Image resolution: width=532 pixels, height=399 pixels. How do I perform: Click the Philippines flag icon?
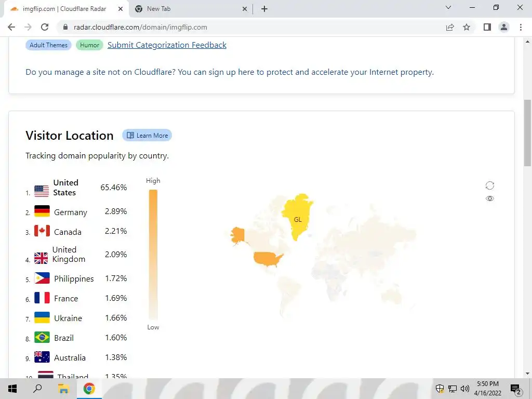pyautogui.click(x=42, y=278)
